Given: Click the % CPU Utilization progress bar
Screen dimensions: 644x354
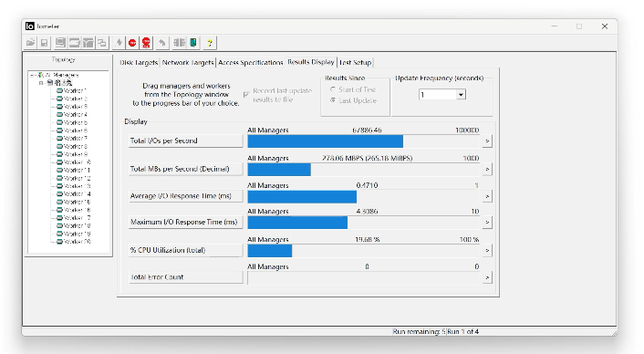Looking at the screenshot, I should point(364,251).
